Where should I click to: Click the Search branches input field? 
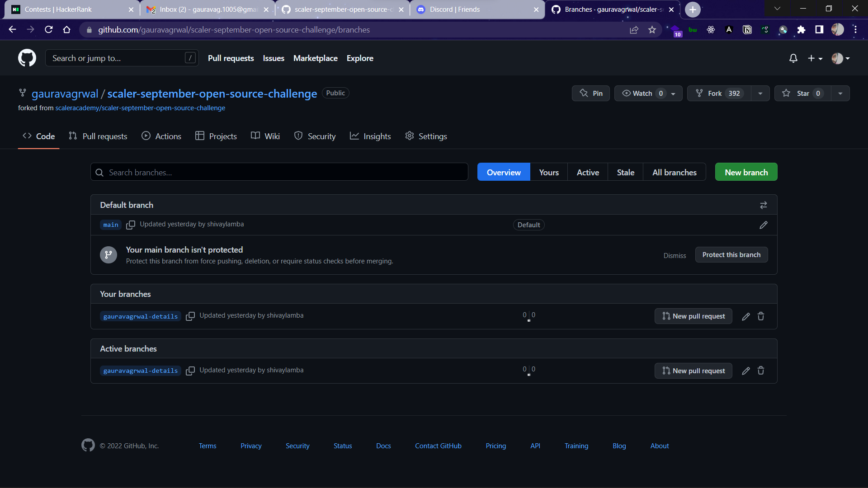point(279,172)
